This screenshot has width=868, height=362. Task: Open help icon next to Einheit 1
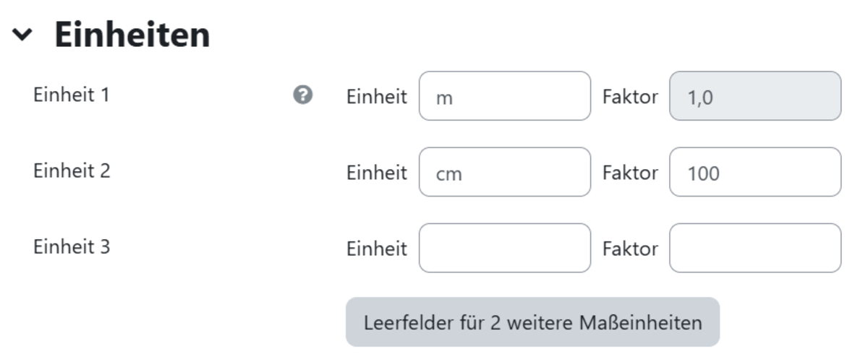pos(303,95)
